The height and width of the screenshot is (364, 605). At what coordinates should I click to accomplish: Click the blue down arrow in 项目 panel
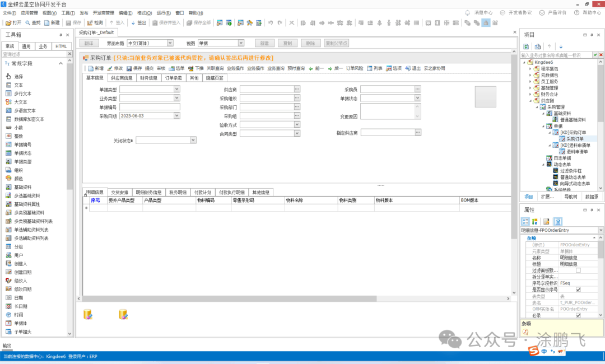pos(561,46)
